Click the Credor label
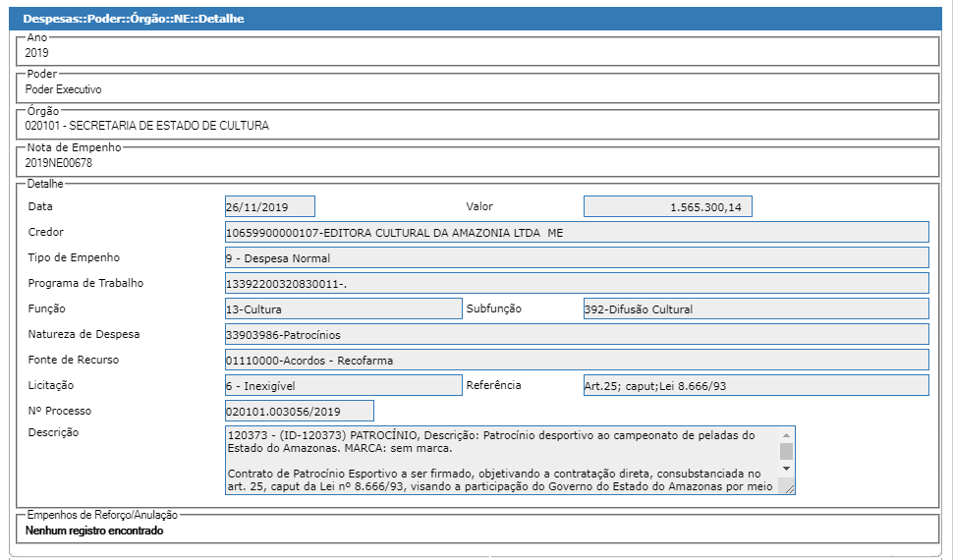This screenshot has height=560, width=953. (x=45, y=232)
